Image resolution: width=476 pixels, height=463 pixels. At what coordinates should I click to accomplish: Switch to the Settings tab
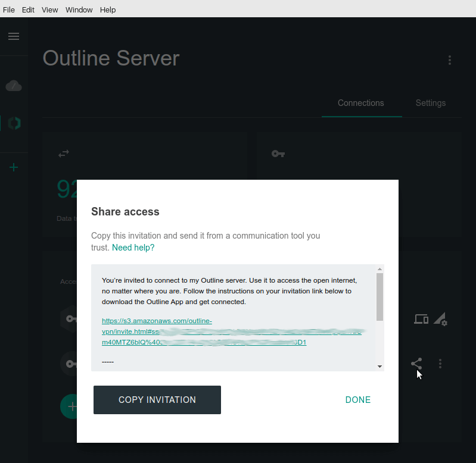pos(430,103)
